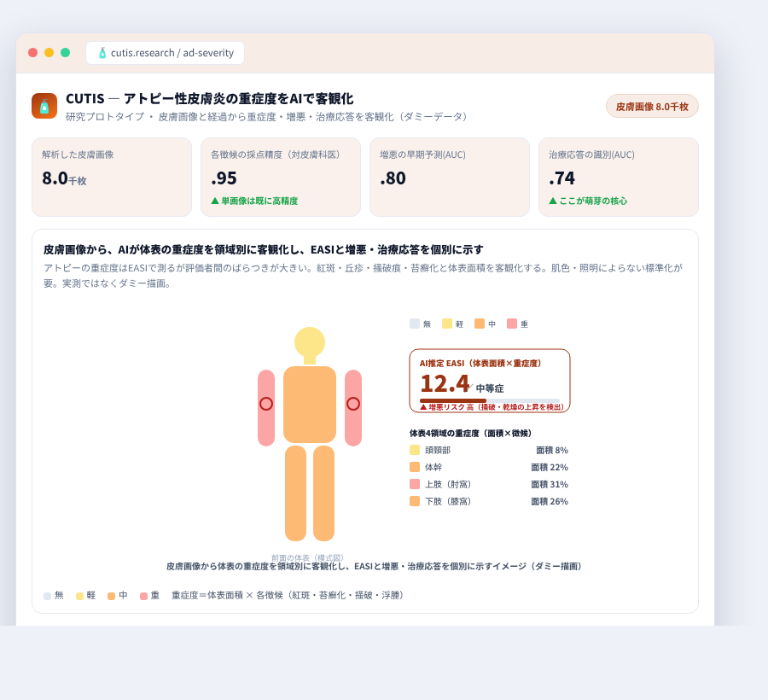Click the red window close dot

tap(32, 52)
